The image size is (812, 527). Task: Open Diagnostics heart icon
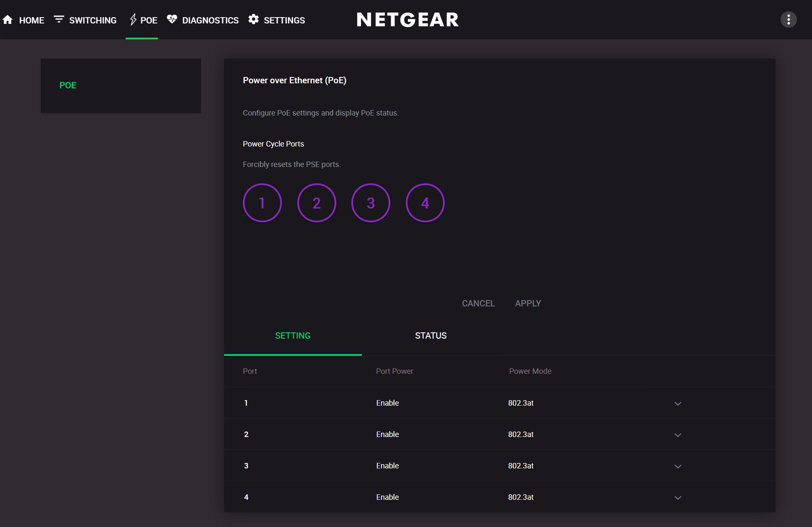pos(172,19)
